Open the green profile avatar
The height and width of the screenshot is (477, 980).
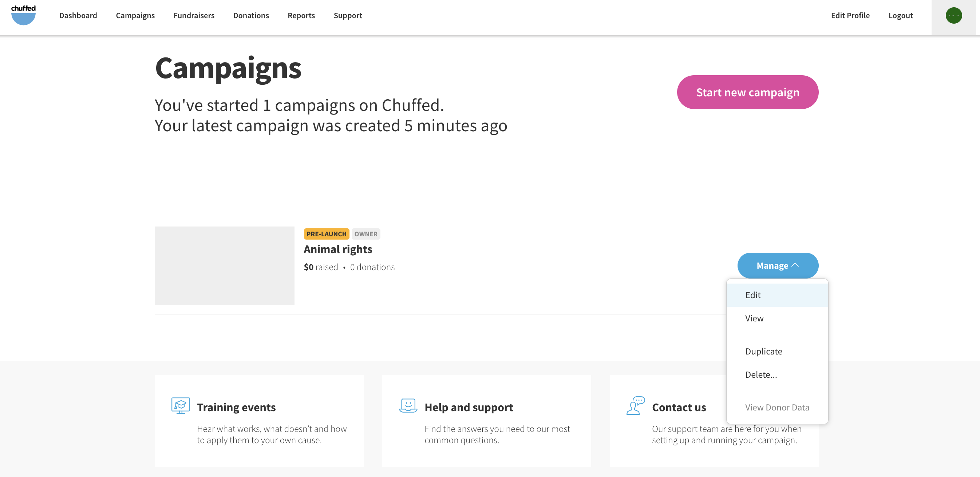[953, 16]
